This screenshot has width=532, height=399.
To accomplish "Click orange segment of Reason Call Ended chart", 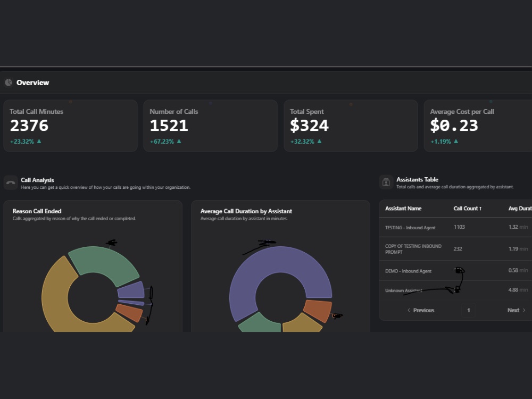I will [x=130, y=312].
